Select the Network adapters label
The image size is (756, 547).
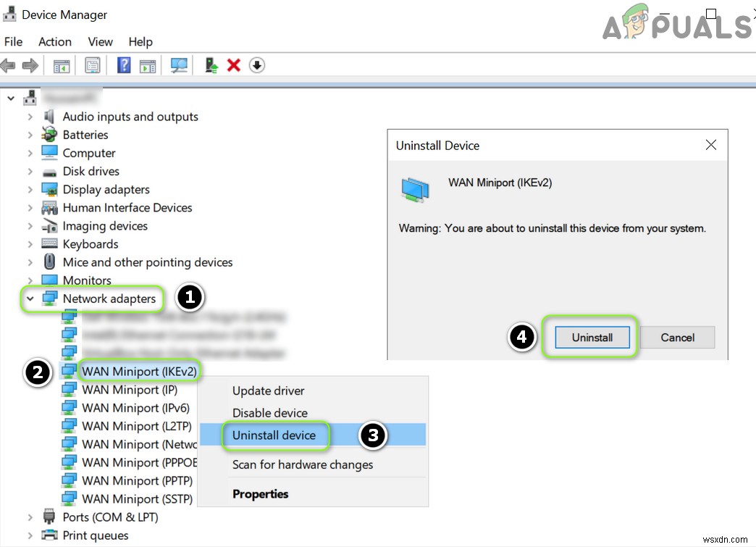[109, 298]
